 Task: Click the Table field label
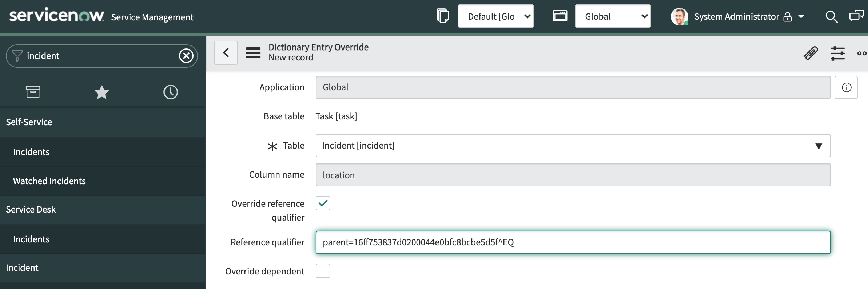pyautogui.click(x=294, y=145)
